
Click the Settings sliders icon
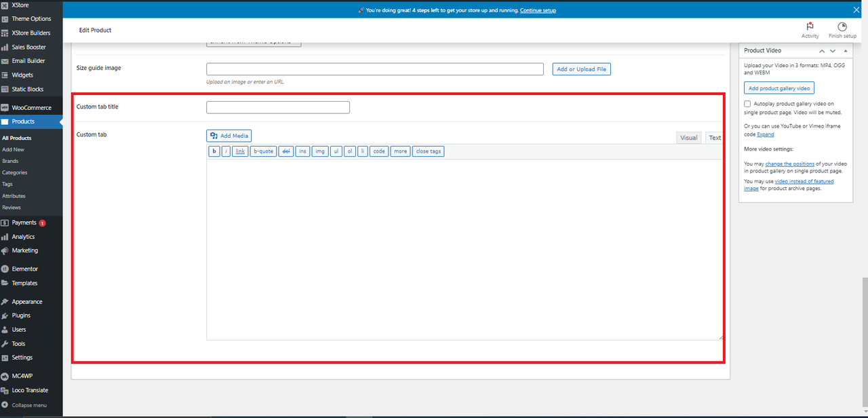click(x=5, y=358)
